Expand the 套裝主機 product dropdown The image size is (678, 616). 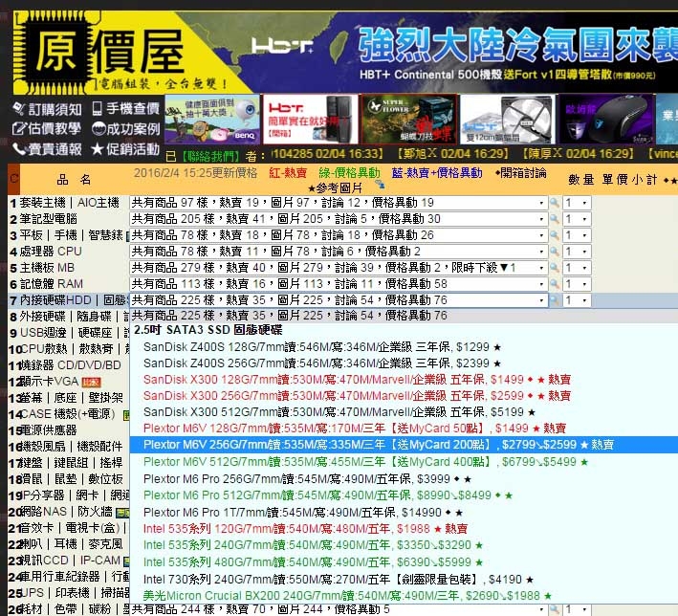339,203
